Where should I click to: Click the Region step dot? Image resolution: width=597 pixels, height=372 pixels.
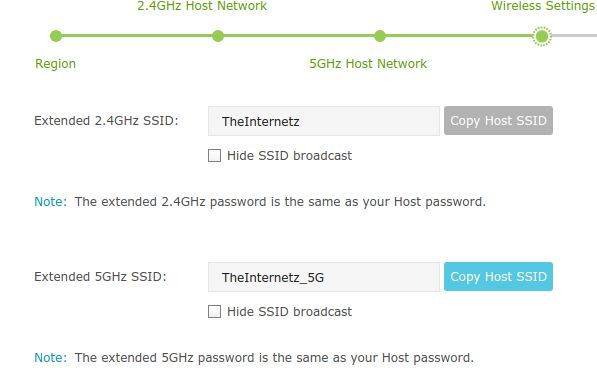[x=56, y=36]
